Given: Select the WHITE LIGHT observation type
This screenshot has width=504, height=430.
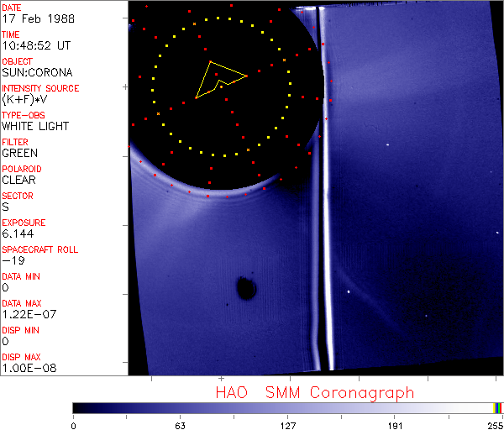Looking at the screenshot, I should [35, 127].
